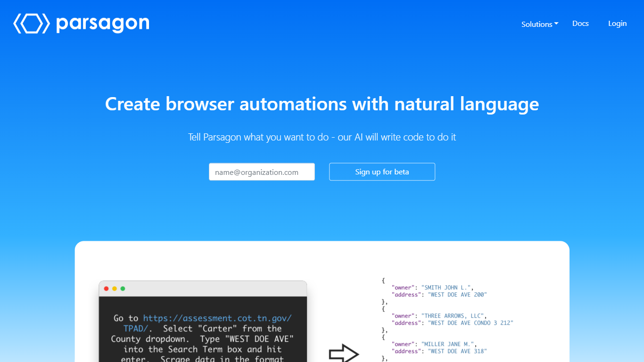
Task: Click the red dot in terminal window
Action: pyautogui.click(x=107, y=288)
